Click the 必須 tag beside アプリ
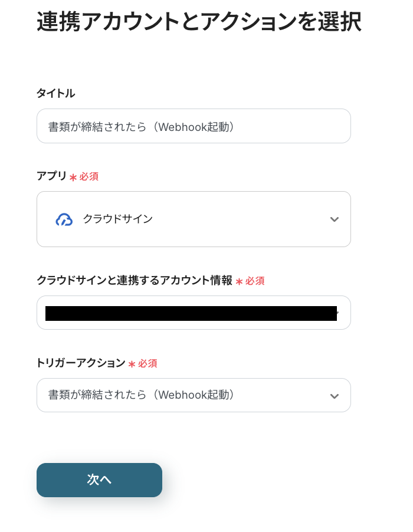 click(89, 176)
